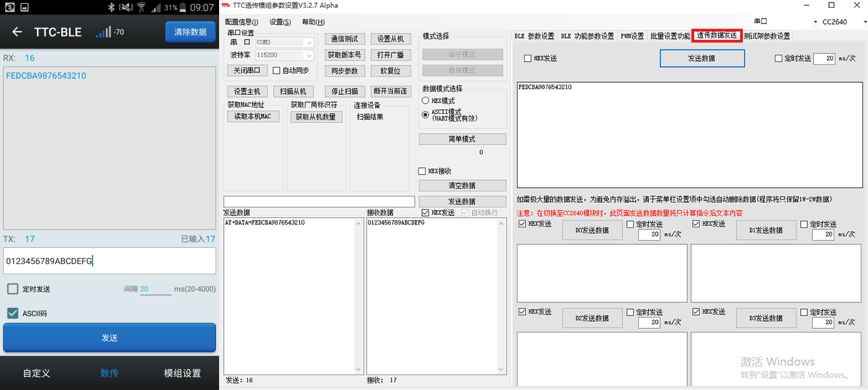This screenshot has height=390, width=868.
Task: Tap the blue 发送 button in the phone app
Action: click(x=109, y=338)
